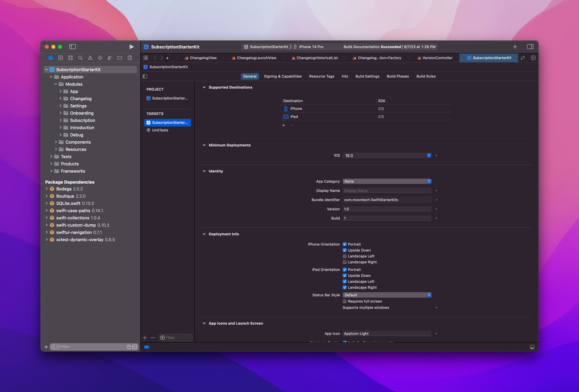Screen dimensions: 579x392
Task: Open the related items grid icon
Action: [x=146, y=58]
